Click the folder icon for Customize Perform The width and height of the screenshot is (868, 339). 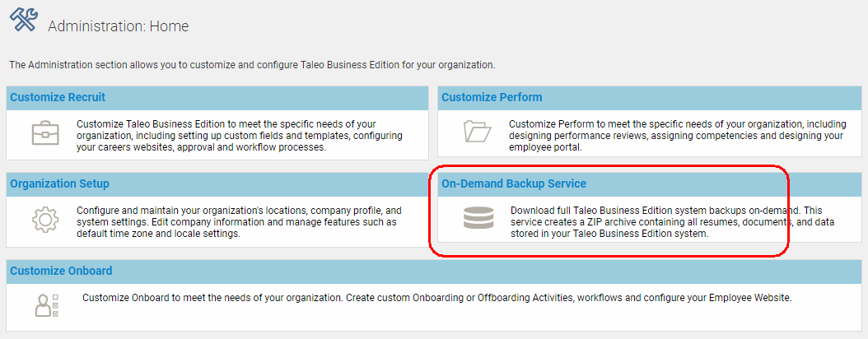pyautogui.click(x=477, y=132)
